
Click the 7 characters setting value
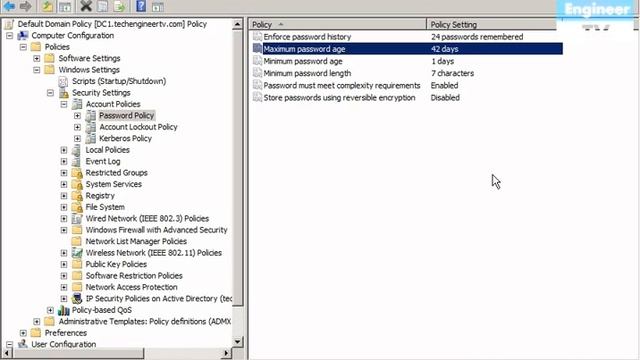pyautogui.click(x=452, y=73)
